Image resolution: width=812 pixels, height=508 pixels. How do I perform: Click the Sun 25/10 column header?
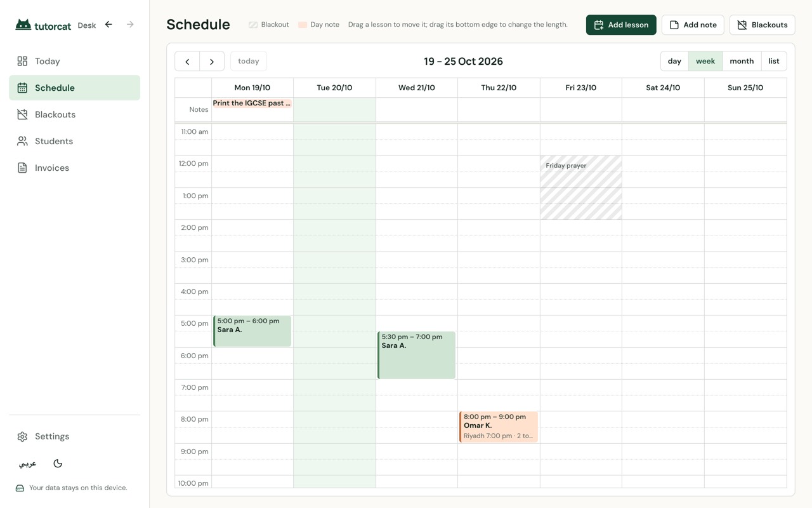(x=745, y=88)
